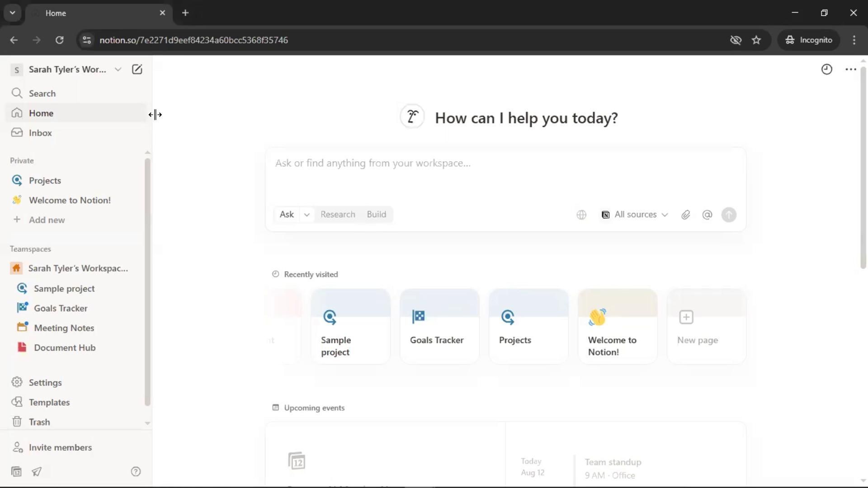Bookmark this page with the star icon

[756, 40]
